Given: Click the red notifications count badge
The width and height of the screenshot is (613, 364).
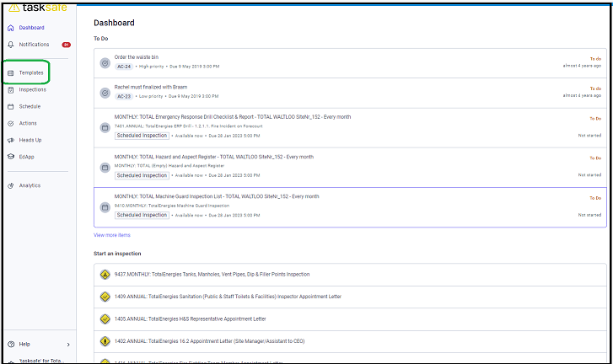Looking at the screenshot, I should point(66,45).
